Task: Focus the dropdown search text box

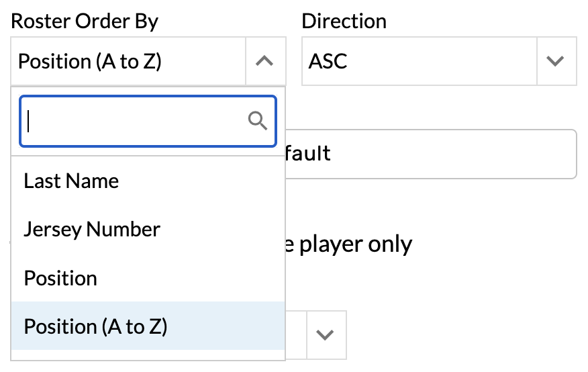Action: pyautogui.click(x=134, y=121)
